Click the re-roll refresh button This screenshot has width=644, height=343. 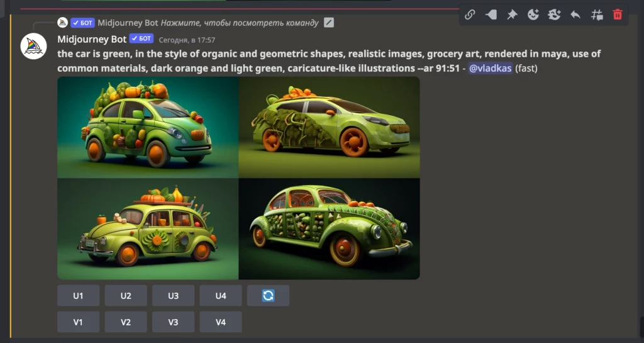(268, 295)
